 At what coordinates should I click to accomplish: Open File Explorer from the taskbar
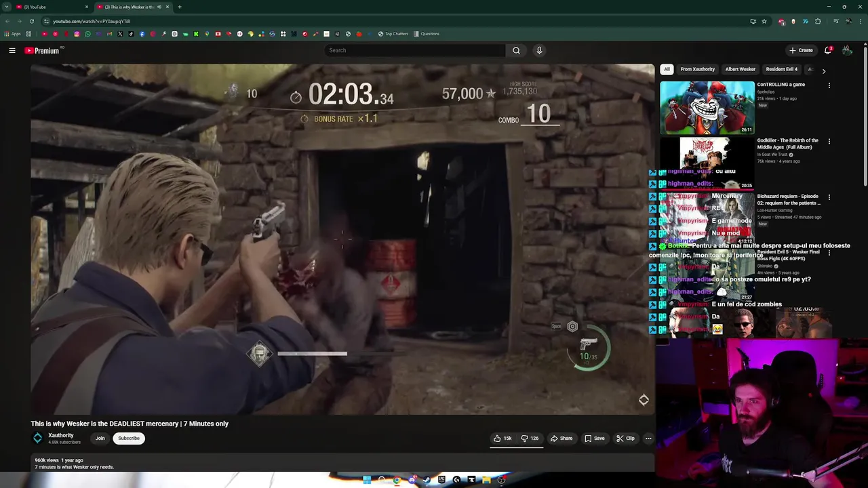486,480
